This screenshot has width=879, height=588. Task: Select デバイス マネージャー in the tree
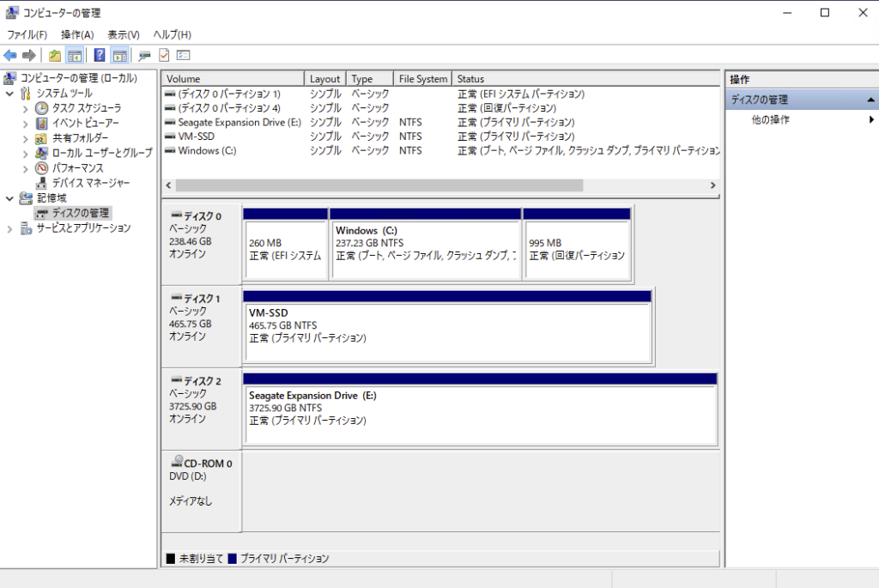tap(90, 183)
